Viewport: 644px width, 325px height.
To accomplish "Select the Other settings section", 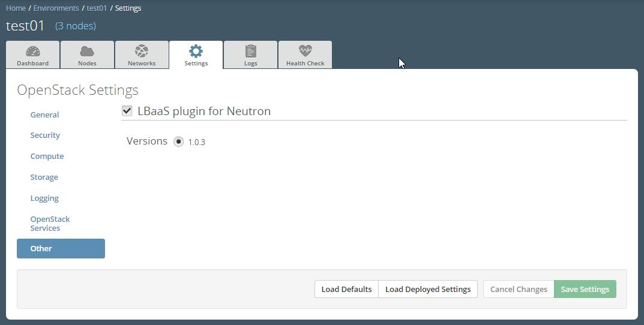I will [x=61, y=249].
